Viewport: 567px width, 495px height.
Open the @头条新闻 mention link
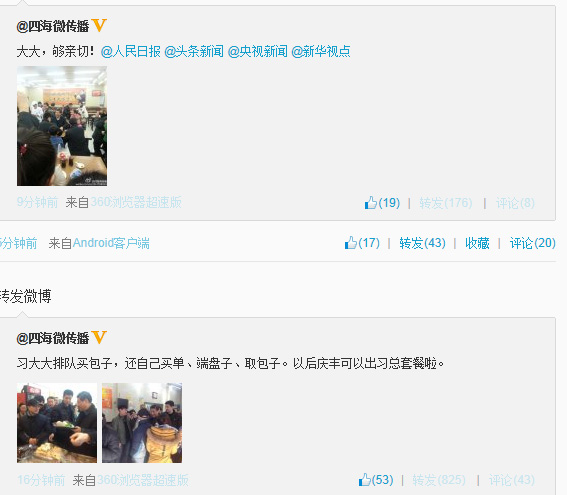[194, 51]
